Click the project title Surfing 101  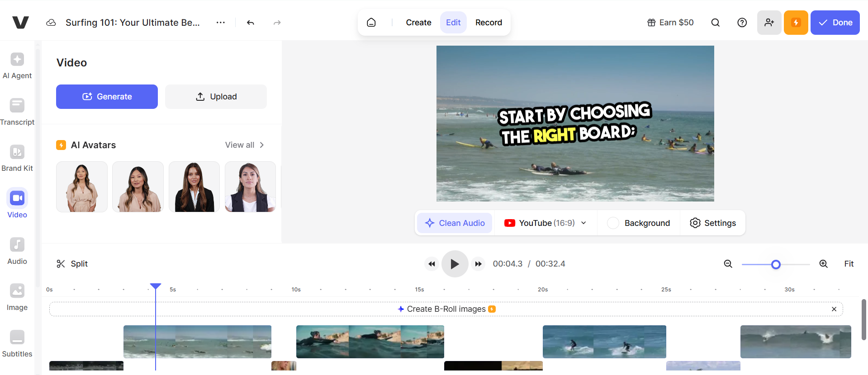point(133,23)
